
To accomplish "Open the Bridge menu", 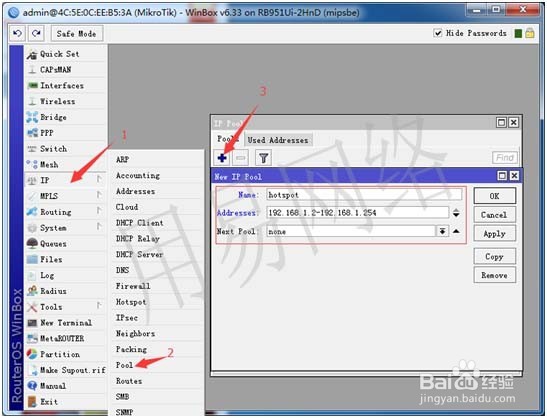I will [66, 117].
